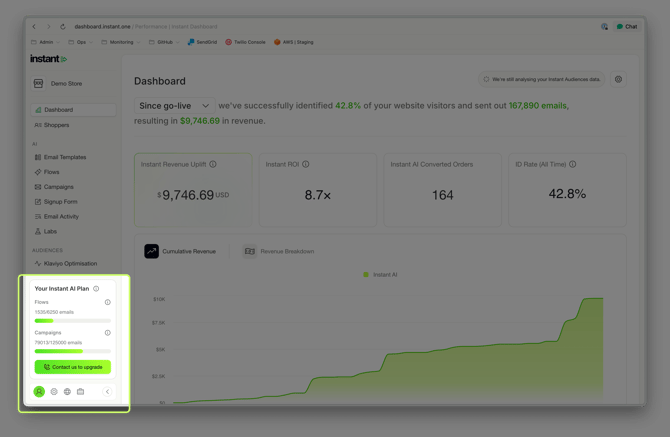
Task: Open the Since go-live period dropdown
Action: pyautogui.click(x=175, y=105)
